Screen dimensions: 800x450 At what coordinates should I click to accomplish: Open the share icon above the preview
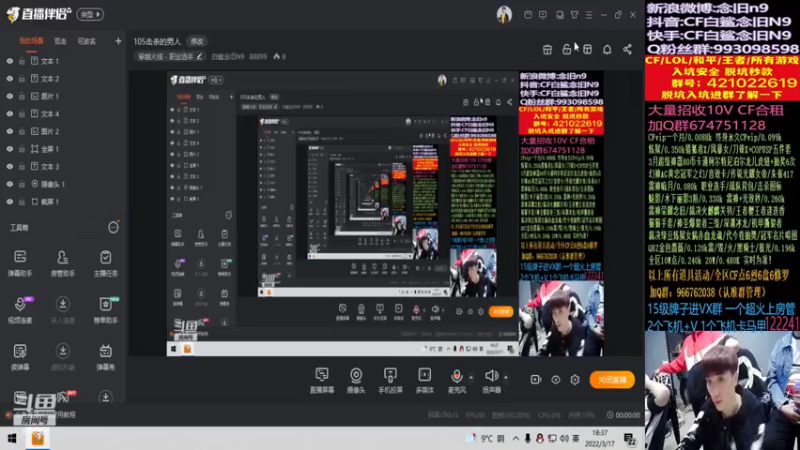tap(628, 49)
